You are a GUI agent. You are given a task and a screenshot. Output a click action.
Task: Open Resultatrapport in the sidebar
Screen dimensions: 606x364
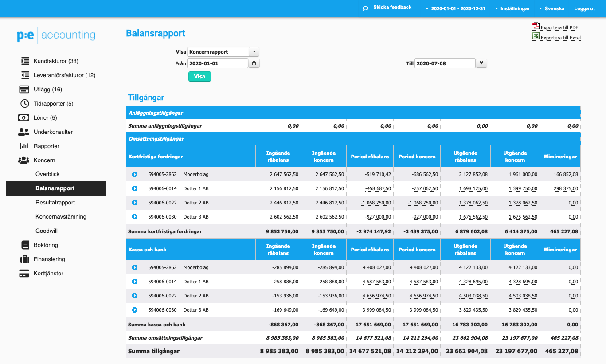tap(55, 203)
